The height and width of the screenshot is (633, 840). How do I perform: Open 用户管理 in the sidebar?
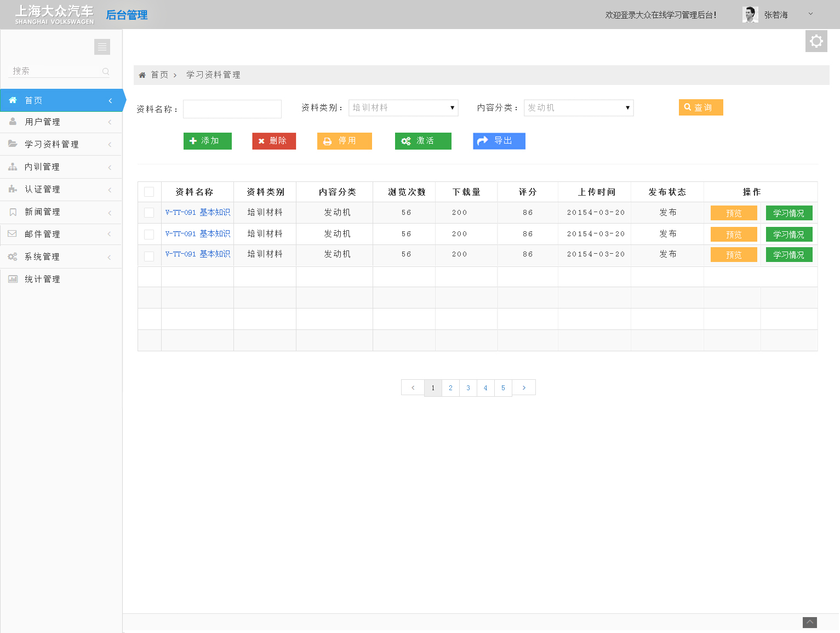(x=61, y=122)
